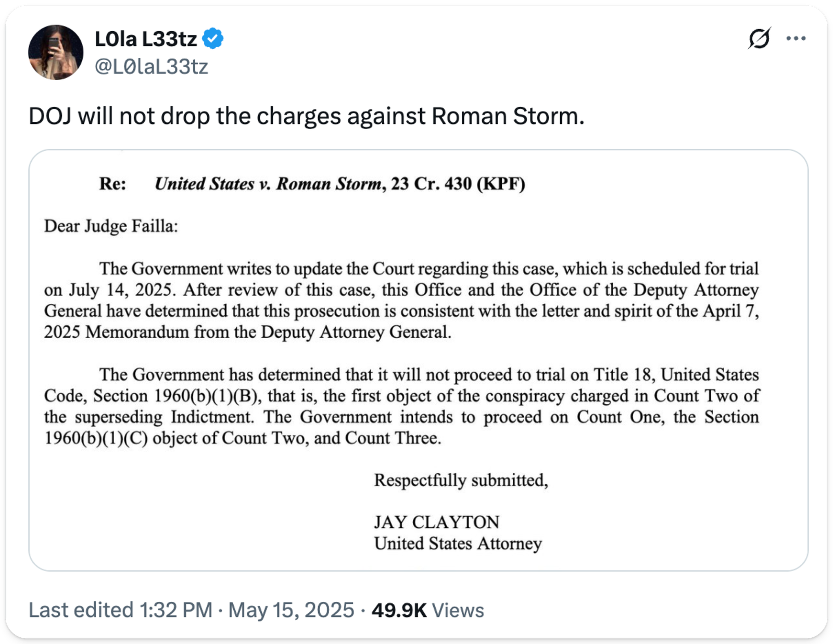This screenshot has width=833, height=644.
Task: Click the tweet text about Roman Storm
Action: (307, 116)
